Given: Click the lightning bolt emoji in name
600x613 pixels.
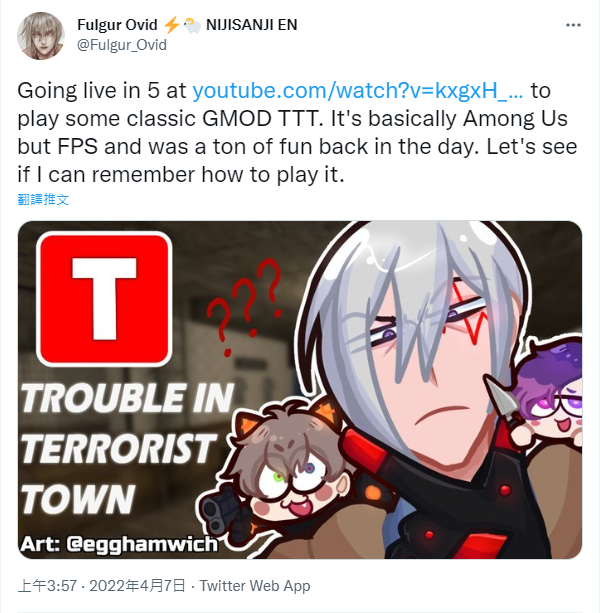Looking at the screenshot, I should [171, 25].
